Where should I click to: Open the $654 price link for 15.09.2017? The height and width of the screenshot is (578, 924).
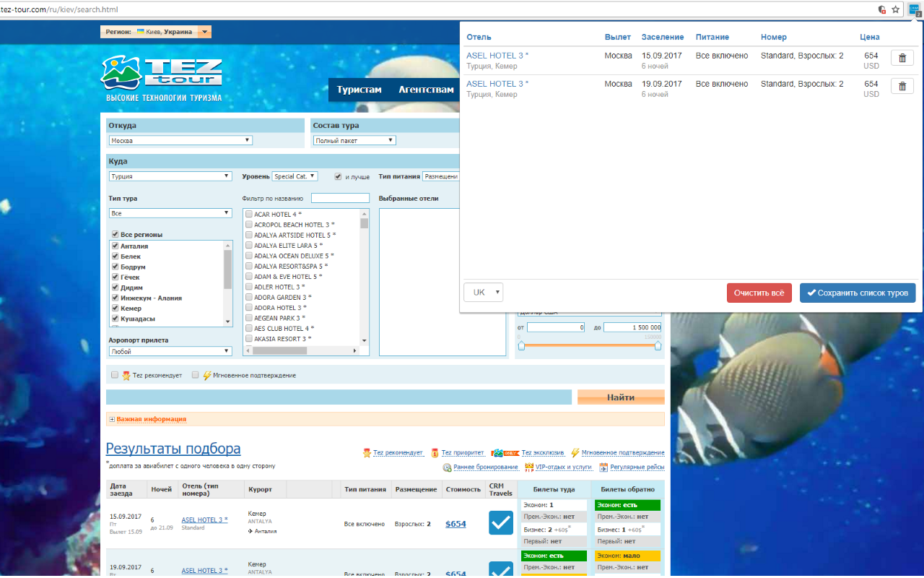point(456,524)
